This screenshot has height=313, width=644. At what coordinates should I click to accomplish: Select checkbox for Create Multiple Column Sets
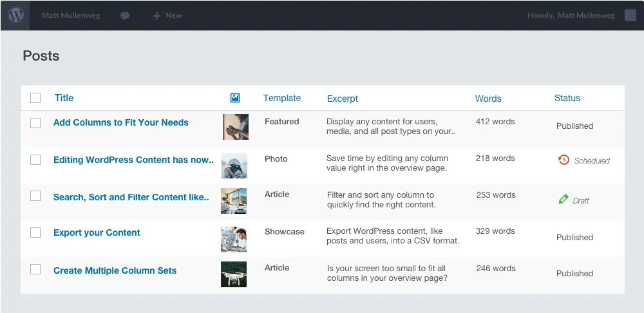[35, 270]
